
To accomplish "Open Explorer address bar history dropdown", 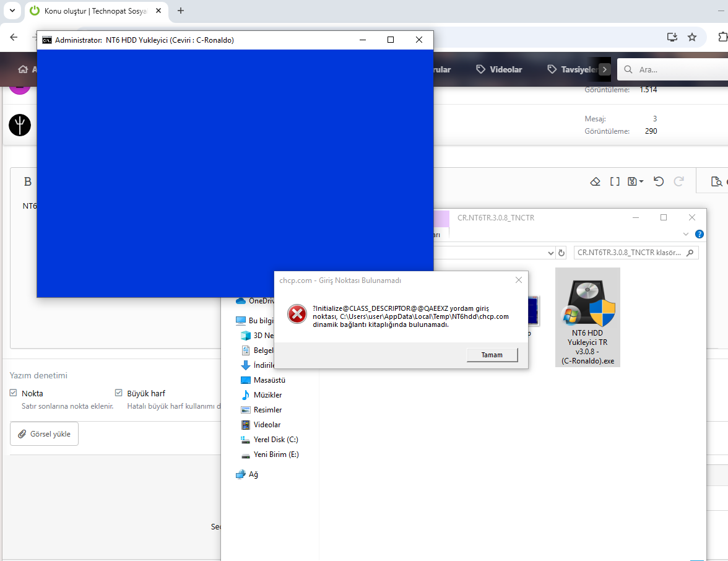I will (551, 253).
